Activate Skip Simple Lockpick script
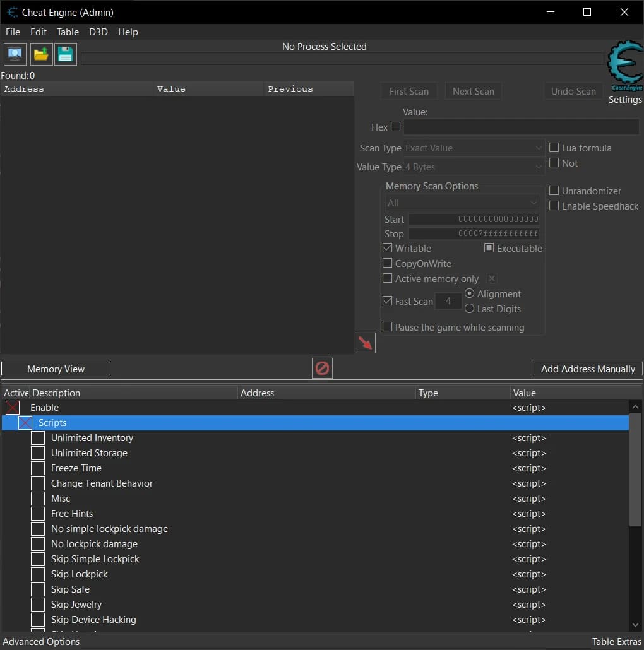 pos(38,559)
